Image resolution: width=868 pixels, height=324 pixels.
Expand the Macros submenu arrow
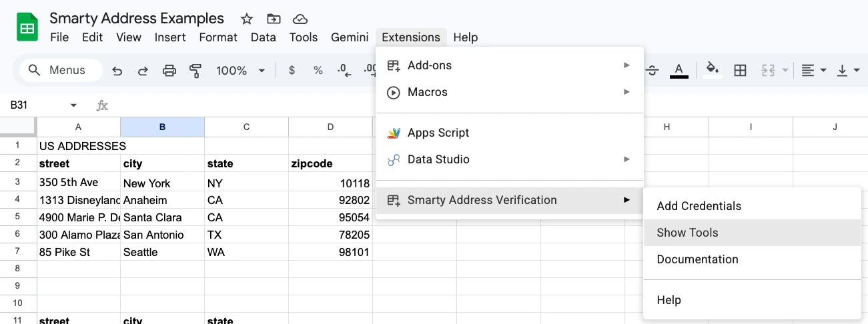pos(626,92)
